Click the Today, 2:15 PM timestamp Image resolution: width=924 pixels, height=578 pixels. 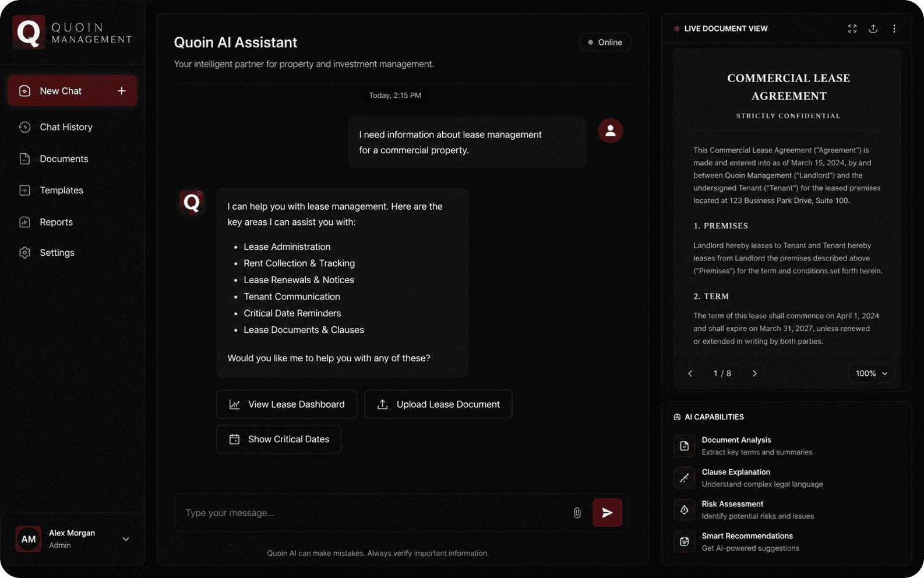(x=395, y=96)
